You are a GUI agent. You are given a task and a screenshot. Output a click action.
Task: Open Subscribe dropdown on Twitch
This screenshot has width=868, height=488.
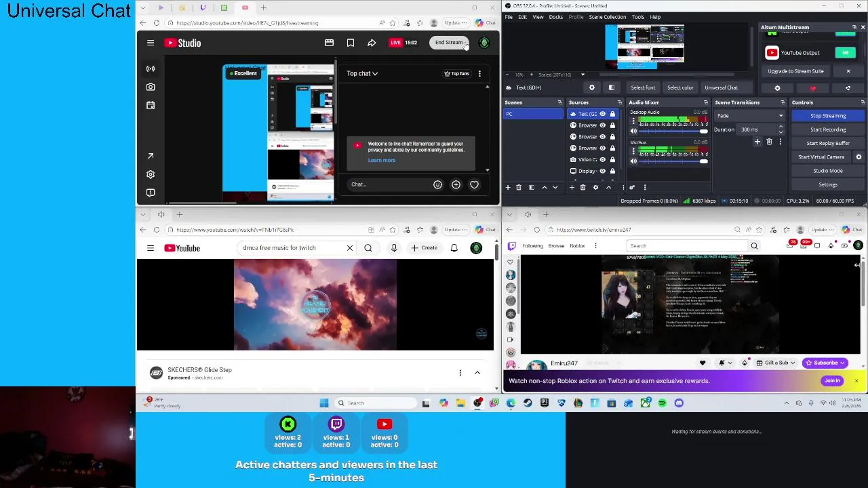click(x=825, y=363)
